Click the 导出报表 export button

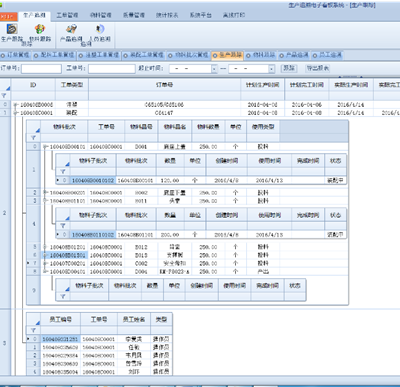pos(317,68)
